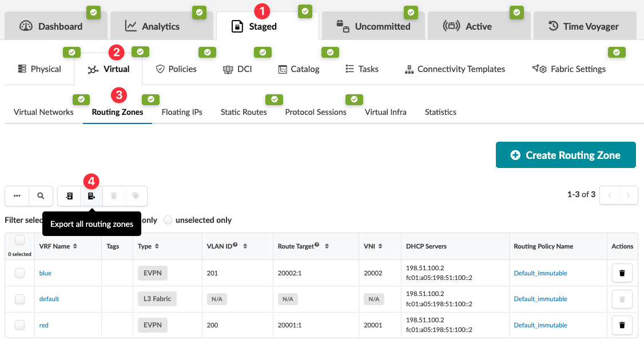The width and height of the screenshot is (644, 344).
Task: Switch to the Uncommitted tab
Action: [x=374, y=26]
